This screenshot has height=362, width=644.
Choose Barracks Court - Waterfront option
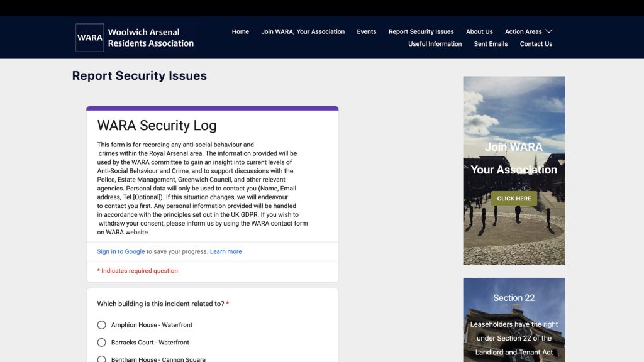click(101, 343)
